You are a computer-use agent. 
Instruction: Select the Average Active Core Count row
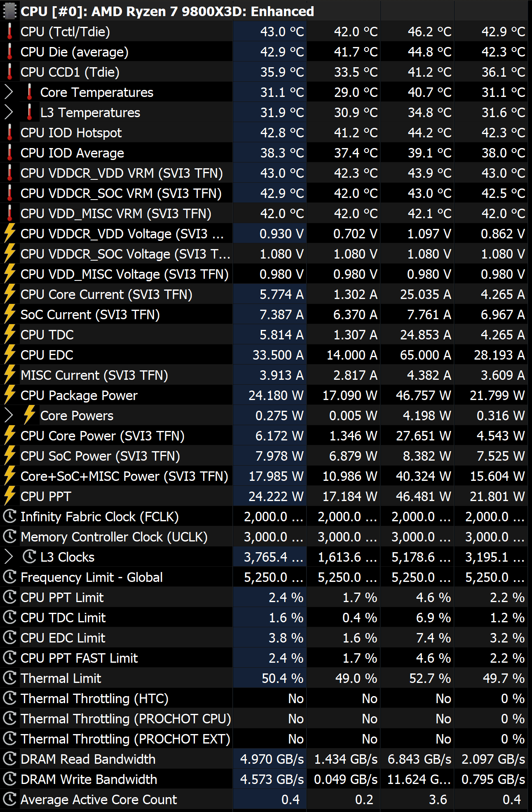(98, 800)
